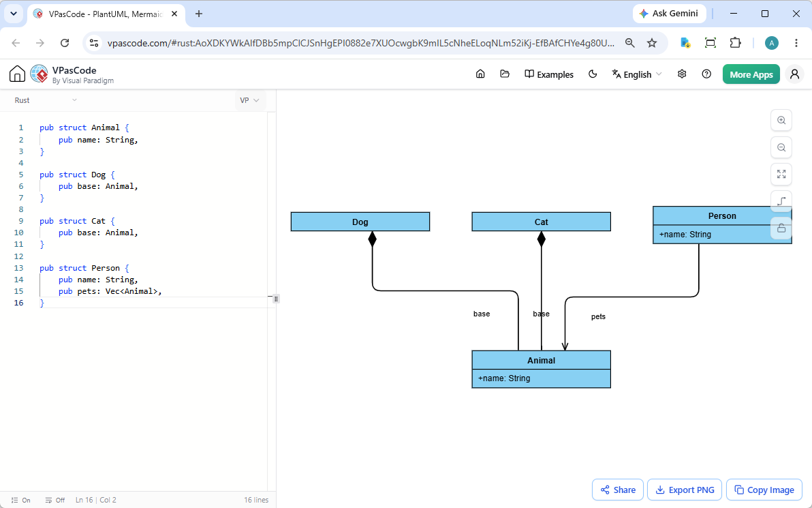The image size is (812, 508).
Task: Click the Ask Gemini button
Action: point(669,14)
